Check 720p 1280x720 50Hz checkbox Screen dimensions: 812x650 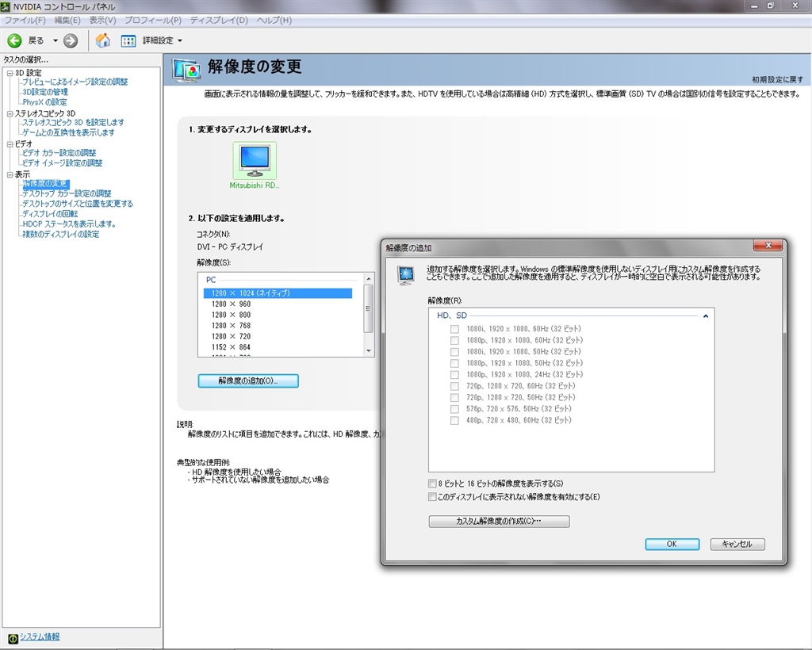454,397
